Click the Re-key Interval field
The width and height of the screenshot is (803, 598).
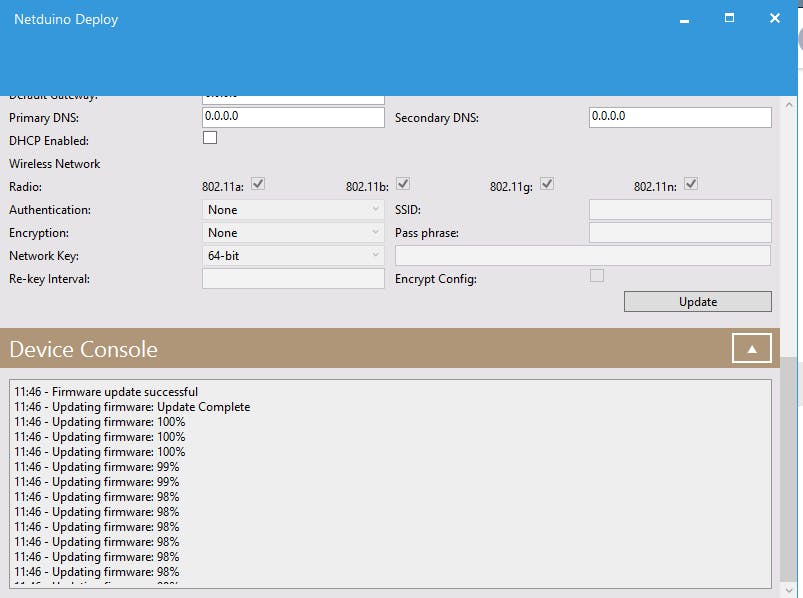click(290, 278)
